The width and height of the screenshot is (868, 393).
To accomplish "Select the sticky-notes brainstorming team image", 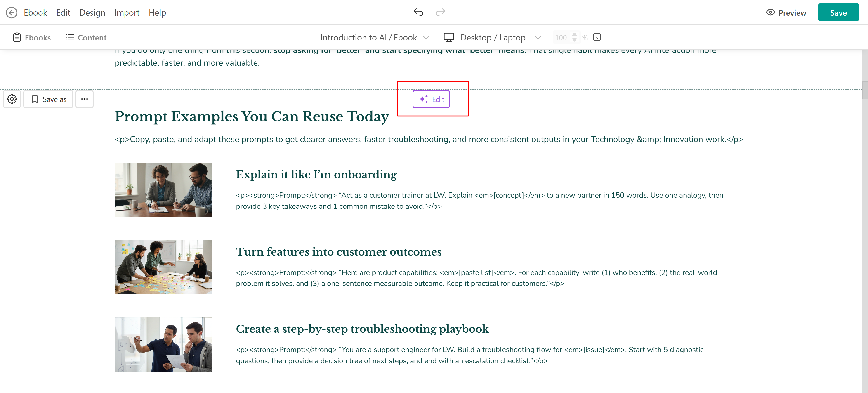I will (x=163, y=267).
